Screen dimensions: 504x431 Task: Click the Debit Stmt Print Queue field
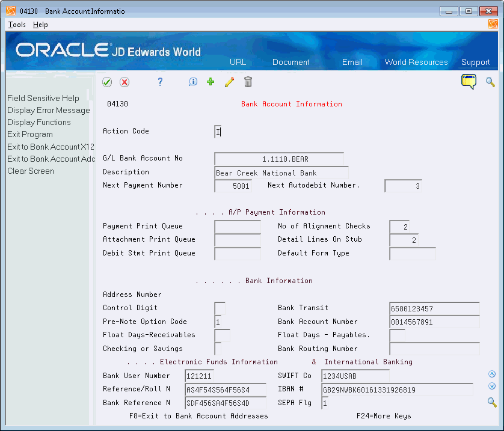(237, 254)
